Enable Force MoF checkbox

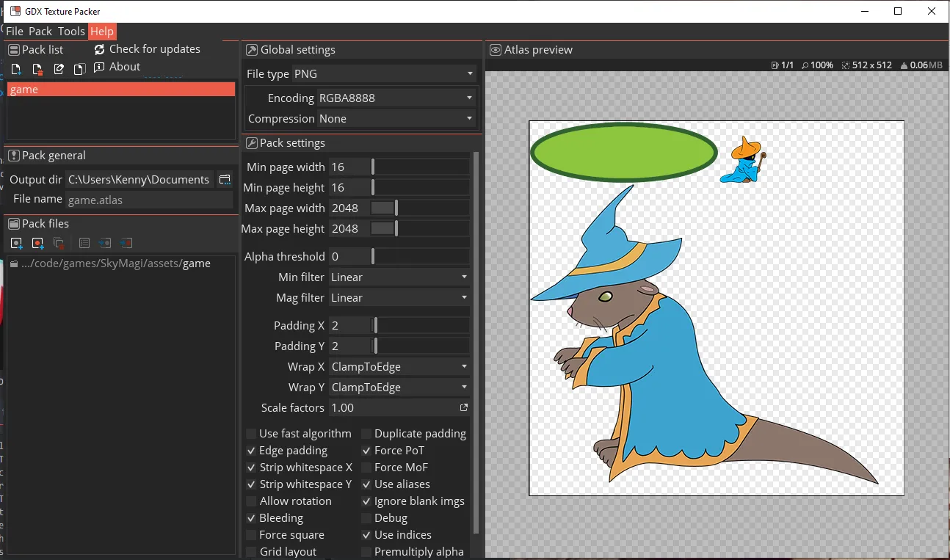tap(366, 468)
